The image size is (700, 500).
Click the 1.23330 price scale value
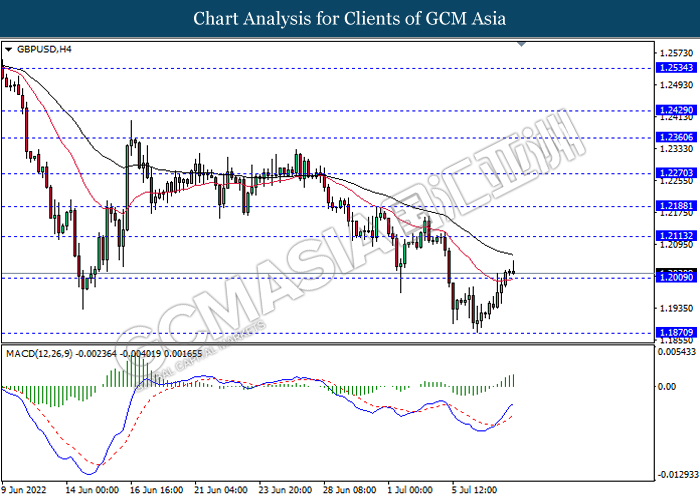tap(676, 149)
